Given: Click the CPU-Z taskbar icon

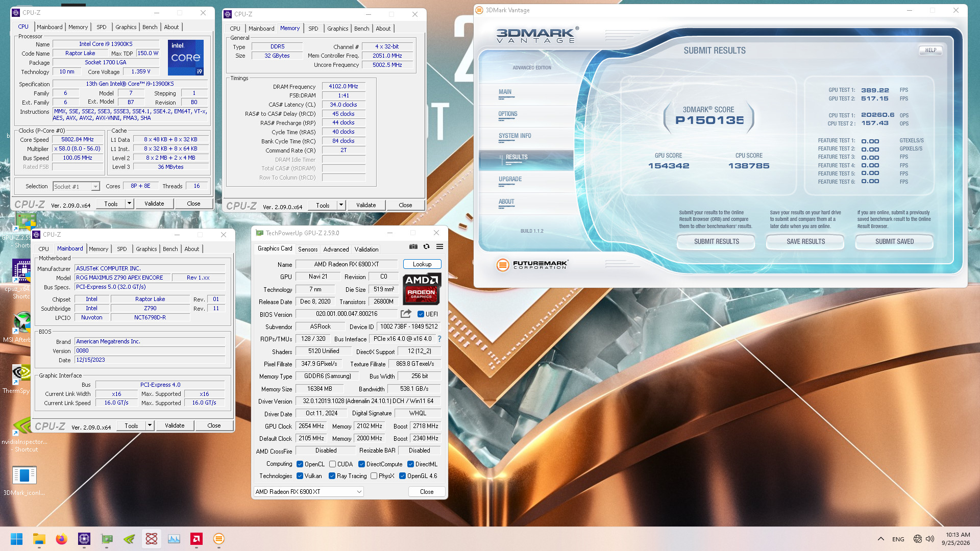Looking at the screenshot, I should [x=84, y=539].
